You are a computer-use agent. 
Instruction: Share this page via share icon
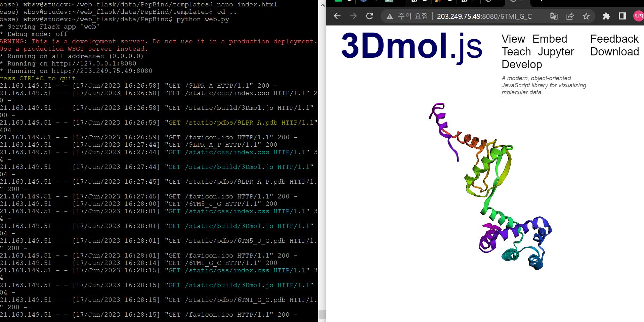click(x=570, y=16)
